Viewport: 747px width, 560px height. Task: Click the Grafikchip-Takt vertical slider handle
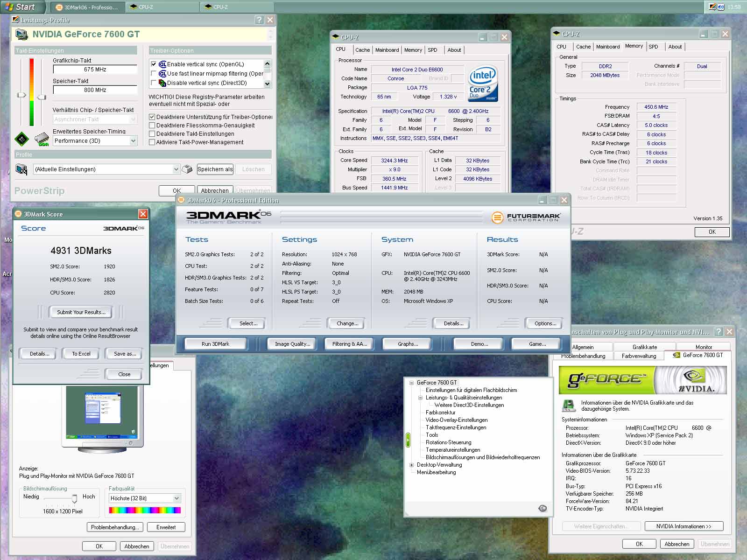[x=21, y=95]
